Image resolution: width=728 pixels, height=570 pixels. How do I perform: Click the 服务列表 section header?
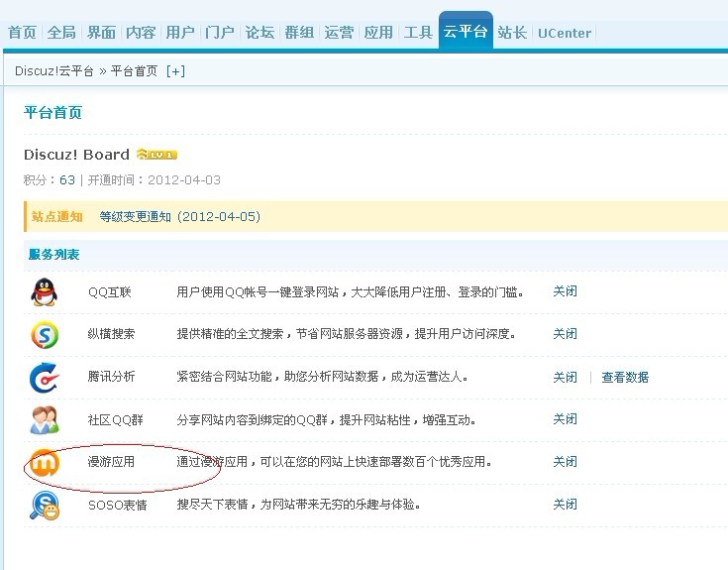click(53, 255)
